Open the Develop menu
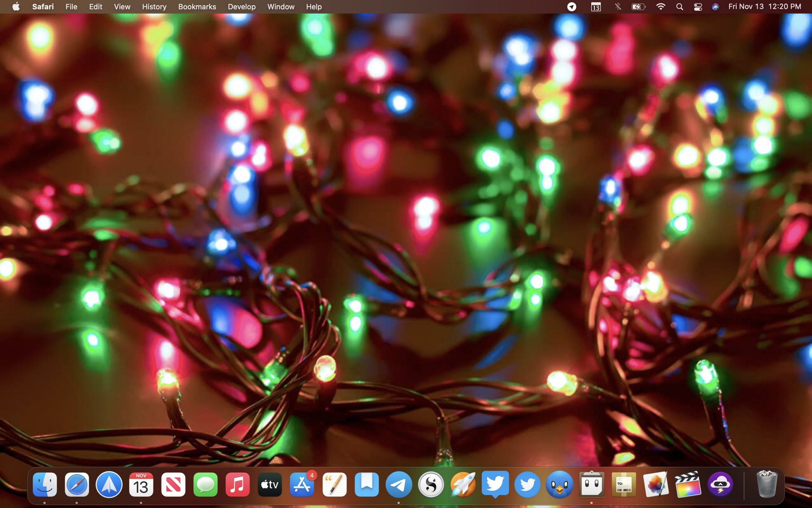 [242, 7]
